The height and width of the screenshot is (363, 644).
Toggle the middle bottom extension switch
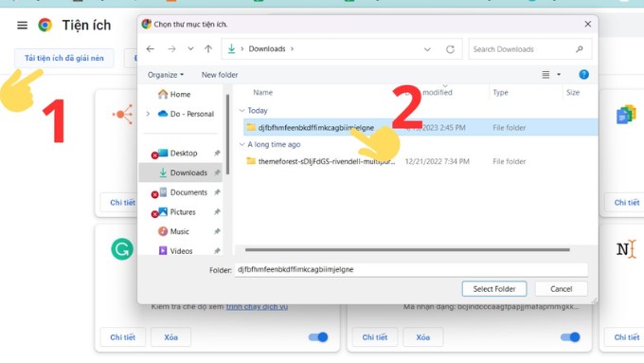[570, 337]
